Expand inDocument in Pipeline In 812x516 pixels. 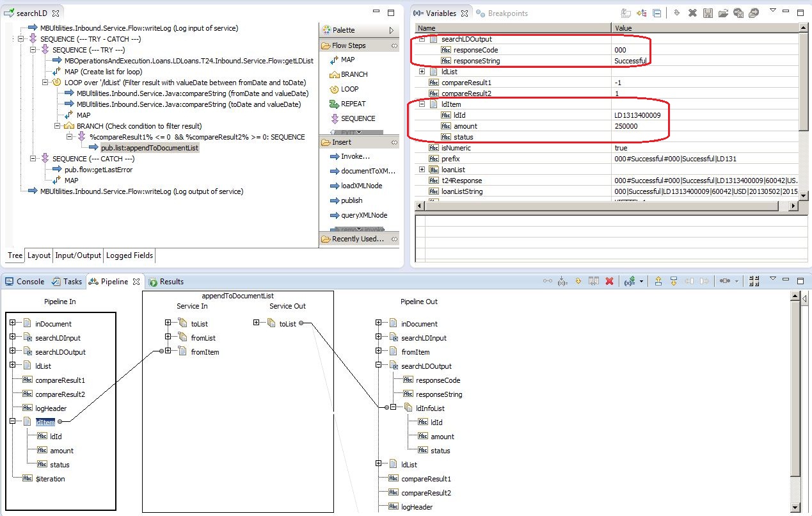tap(13, 323)
